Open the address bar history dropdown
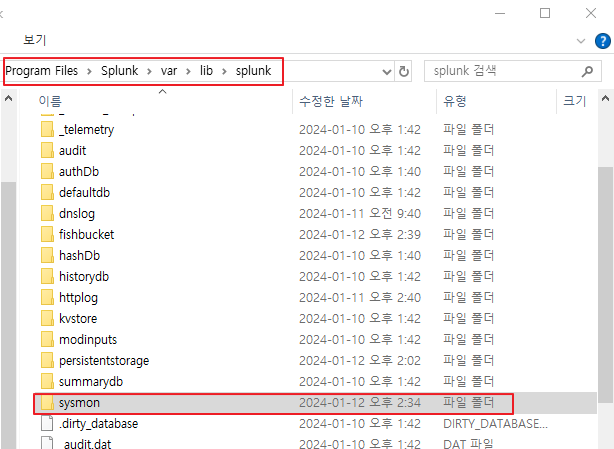The image size is (614, 449). click(386, 72)
